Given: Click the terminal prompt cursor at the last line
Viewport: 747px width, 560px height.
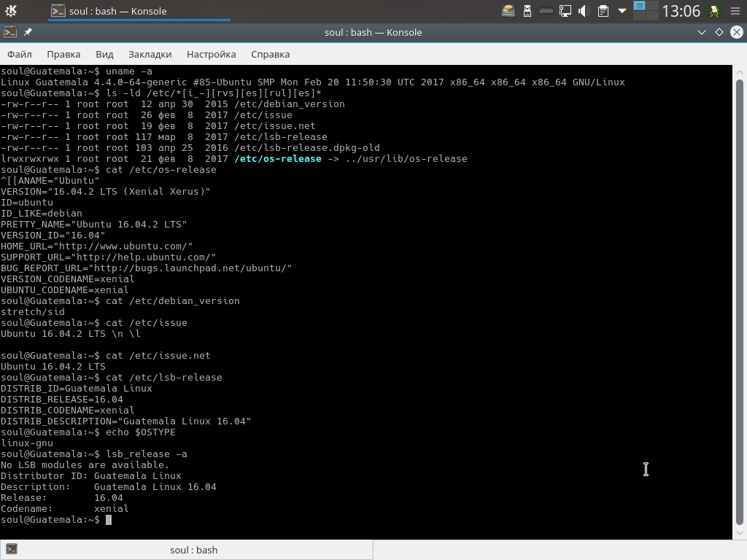Looking at the screenshot, I should [x=109, y=520].
